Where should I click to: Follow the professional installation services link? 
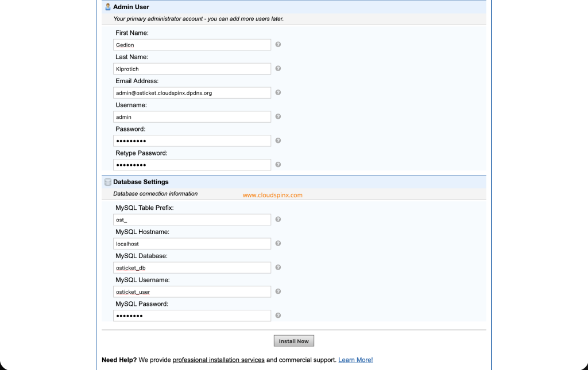pos(218,360)
